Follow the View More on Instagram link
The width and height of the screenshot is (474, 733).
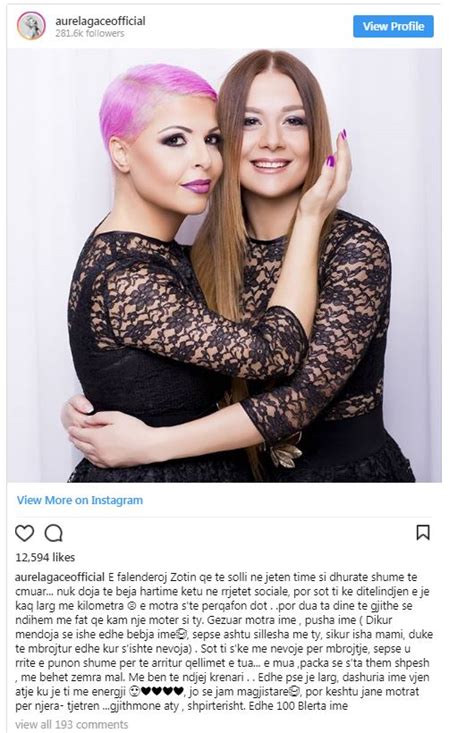pyautogui.click(x=80, y=500)
